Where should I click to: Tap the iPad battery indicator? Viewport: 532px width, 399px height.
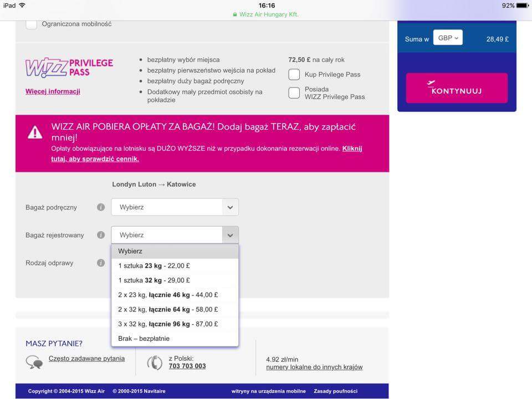click(523, 6)
